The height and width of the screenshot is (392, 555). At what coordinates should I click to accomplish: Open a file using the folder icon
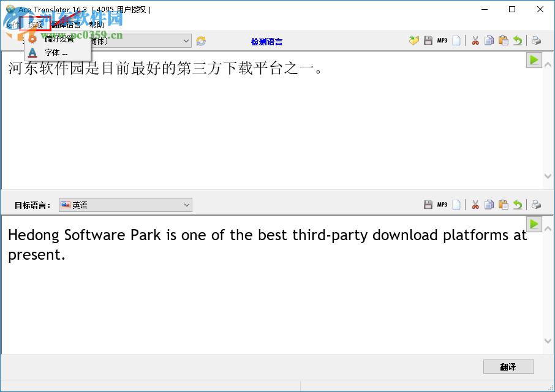[413, 40]
